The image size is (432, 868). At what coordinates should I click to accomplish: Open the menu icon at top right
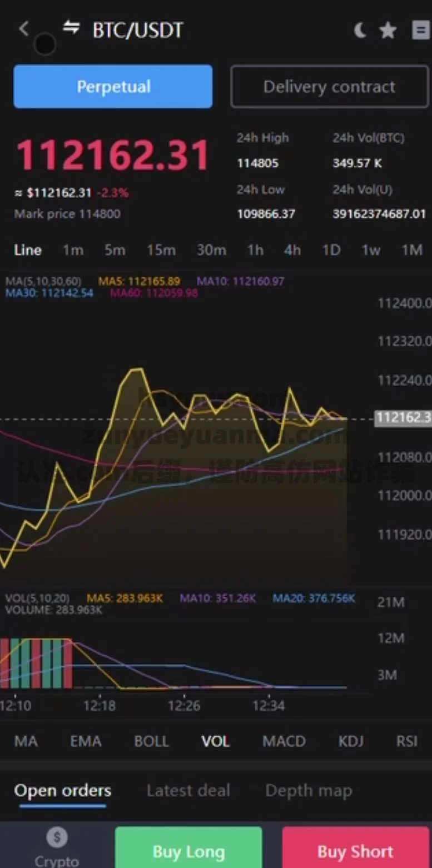[420, 31]
